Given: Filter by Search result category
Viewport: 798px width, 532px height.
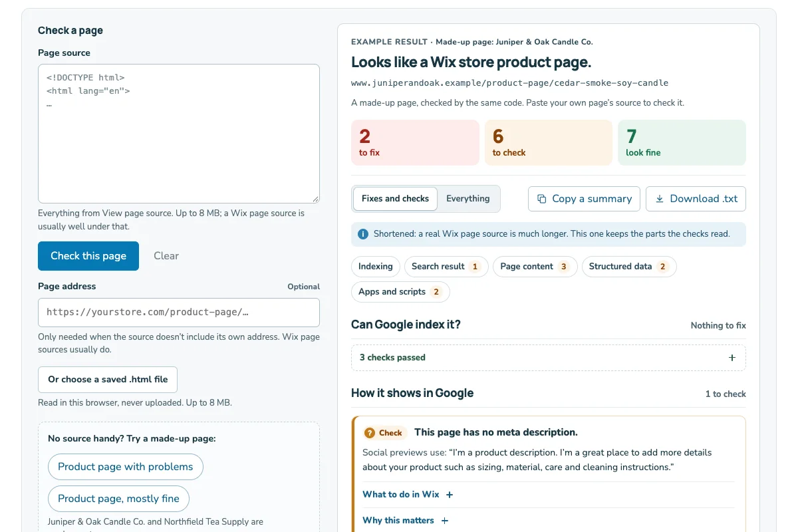Looking at the screenshot, I should [x=446, y=267].
